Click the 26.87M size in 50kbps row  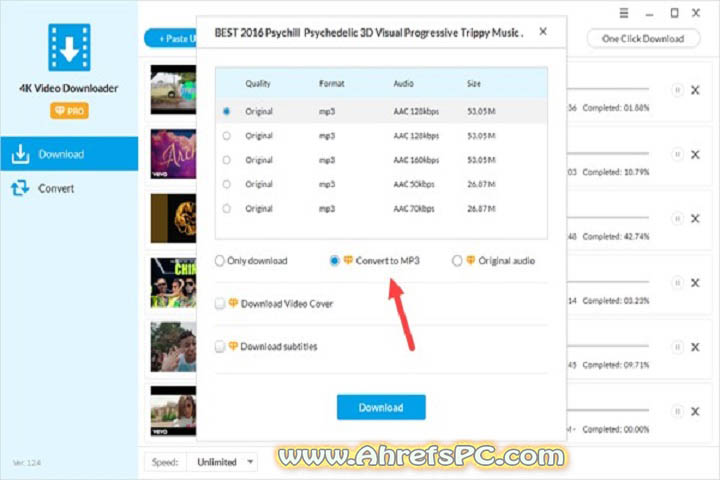[x=481, y=184]
